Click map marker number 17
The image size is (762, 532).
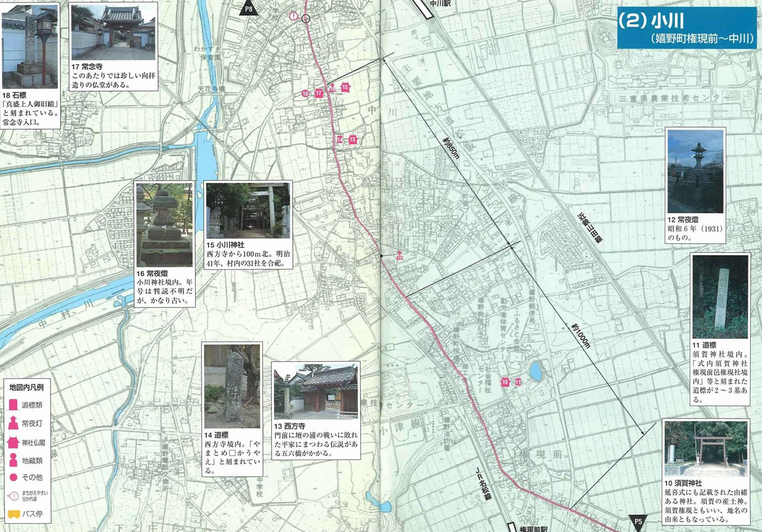click(x=318, y=93)
